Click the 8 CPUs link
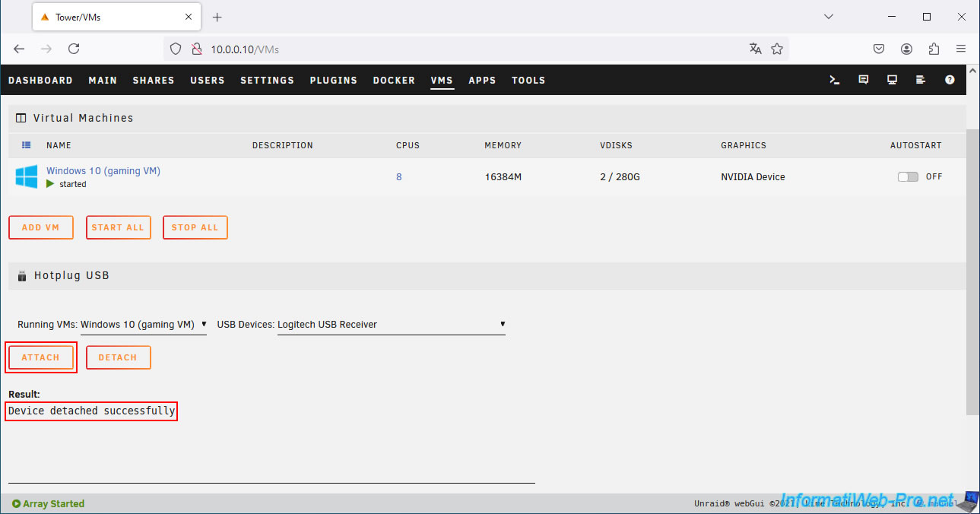The image size is (980, 514). [399, 177]
